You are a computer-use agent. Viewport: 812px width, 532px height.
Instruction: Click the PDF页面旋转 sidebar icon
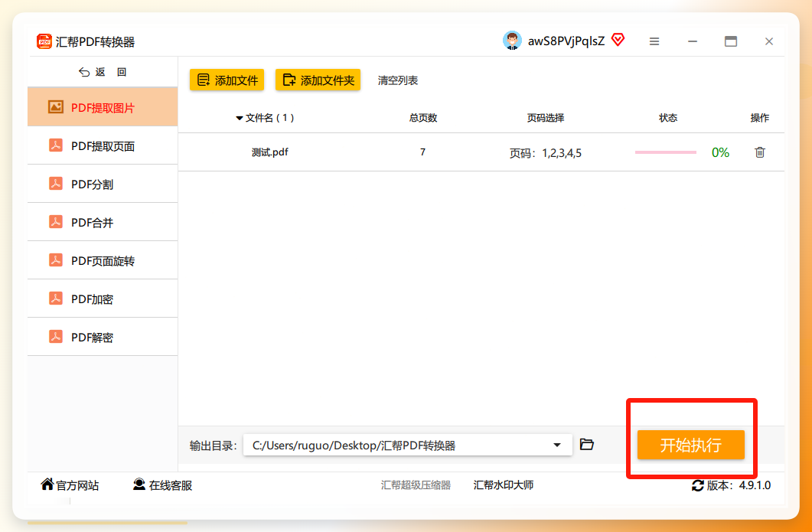tap(56, 260)
